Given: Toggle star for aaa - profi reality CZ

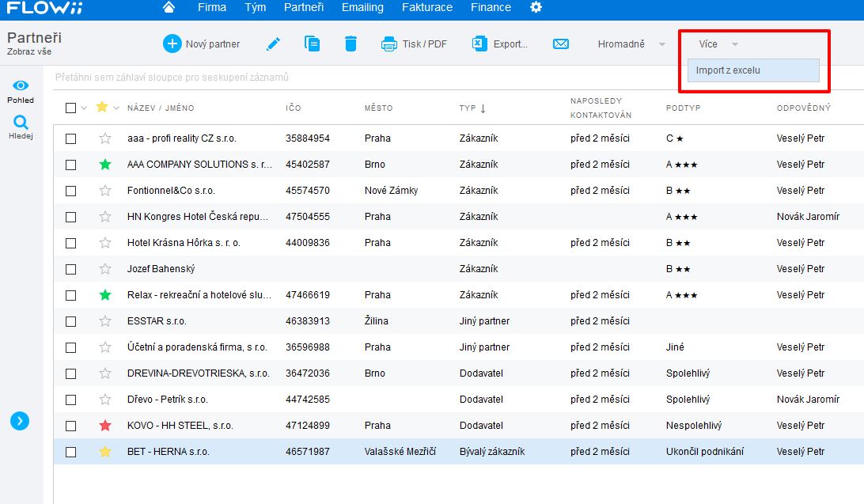Looking at the screenshot, I should tap(105, 138).
